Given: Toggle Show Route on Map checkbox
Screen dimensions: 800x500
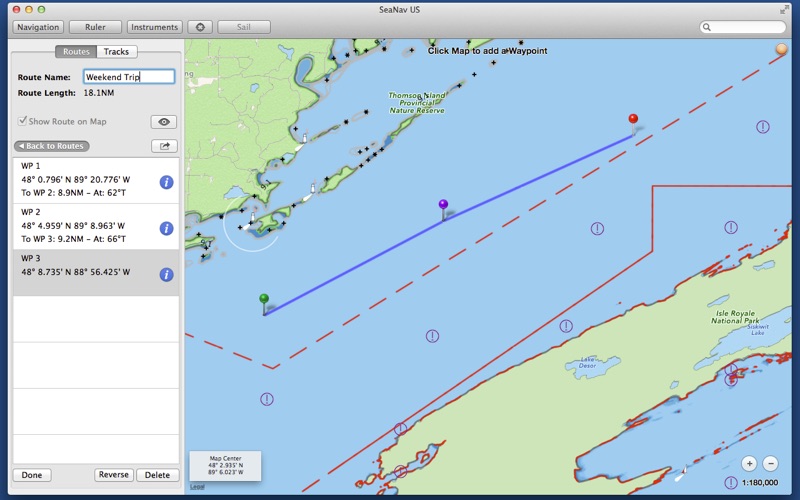Looking at the screenshot, I should click(23, 122).
